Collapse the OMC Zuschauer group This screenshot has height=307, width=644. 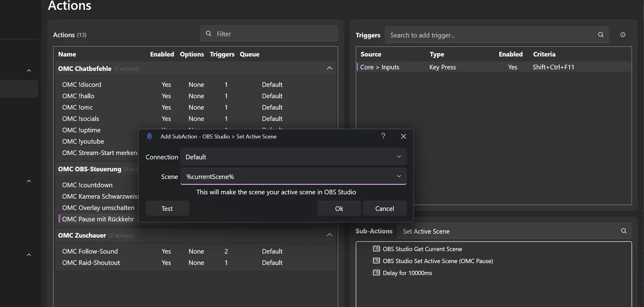coord(329,235)
